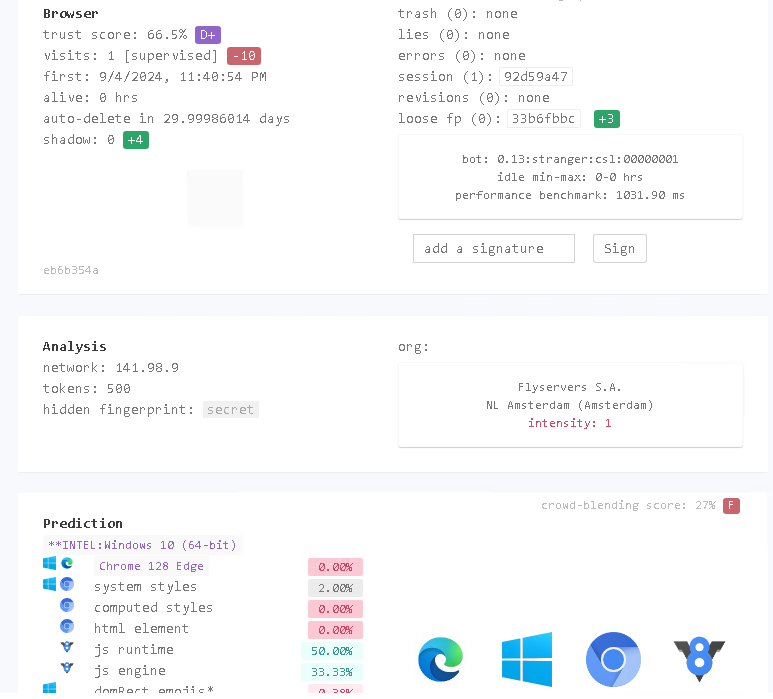Reveal the hidden fingerprint secret value
The width and height of the screenshot is (773, 699).
click(230, 409)
